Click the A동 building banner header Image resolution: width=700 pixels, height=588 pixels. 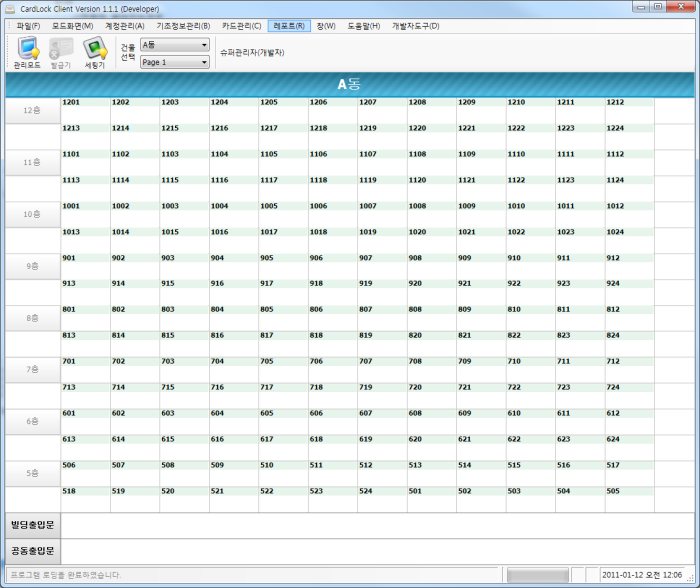coord(350,84)
